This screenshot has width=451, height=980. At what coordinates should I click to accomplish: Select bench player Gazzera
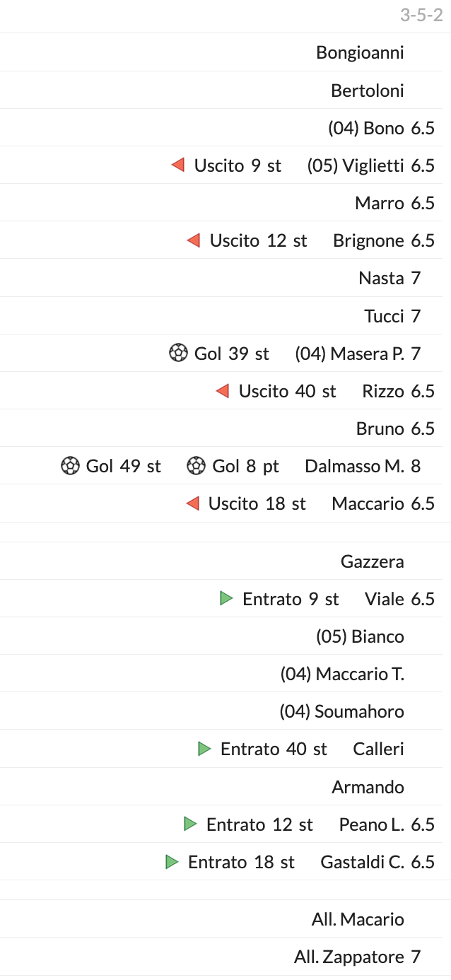coord(372,561)
